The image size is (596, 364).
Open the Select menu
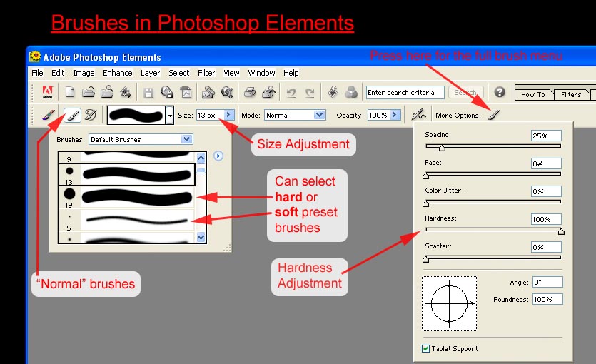(x=178, y=73)
